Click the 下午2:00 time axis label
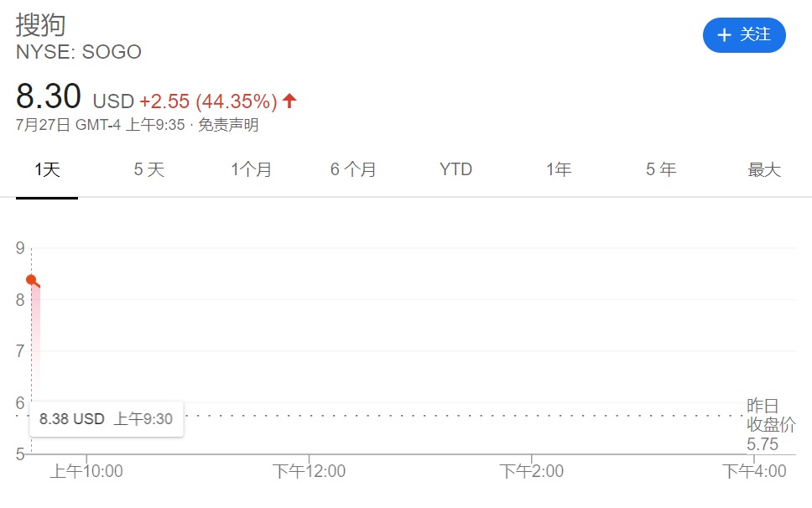The image size is (812, 508). (531, 471)
